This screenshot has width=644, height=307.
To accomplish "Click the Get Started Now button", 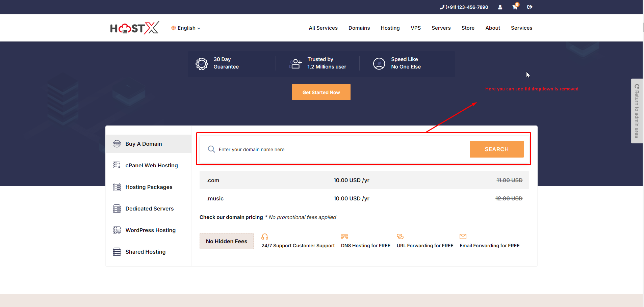I will pyautogui.click(x=321, y=92).
